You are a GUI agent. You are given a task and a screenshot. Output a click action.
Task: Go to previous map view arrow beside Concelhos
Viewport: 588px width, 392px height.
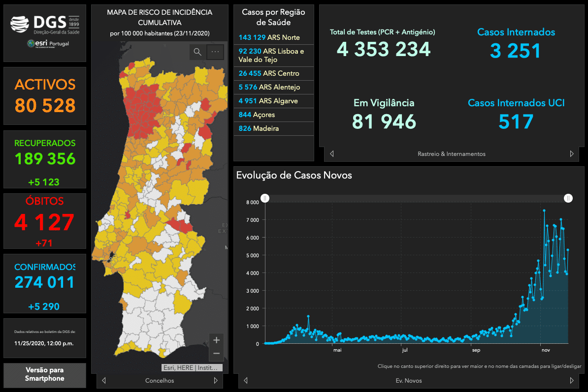click(104, 380)
